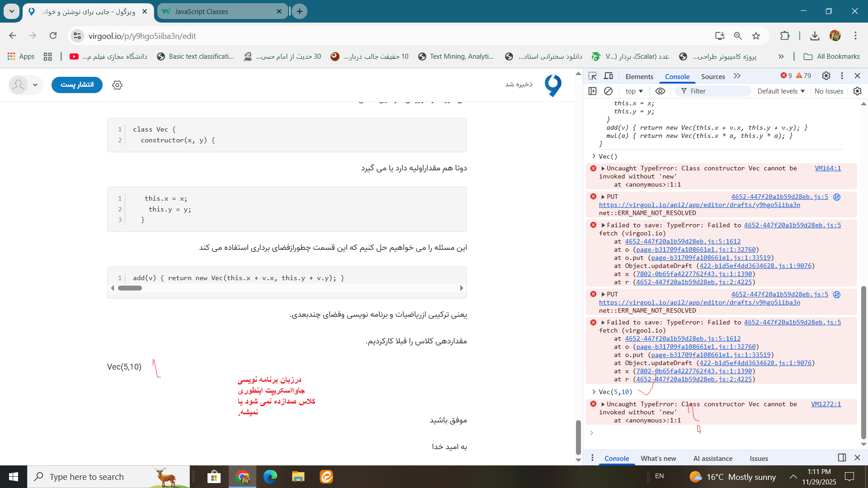Expand the Uncaught TypeError VM164 message
Screen dimensions: 868x488
coord(603,169)
